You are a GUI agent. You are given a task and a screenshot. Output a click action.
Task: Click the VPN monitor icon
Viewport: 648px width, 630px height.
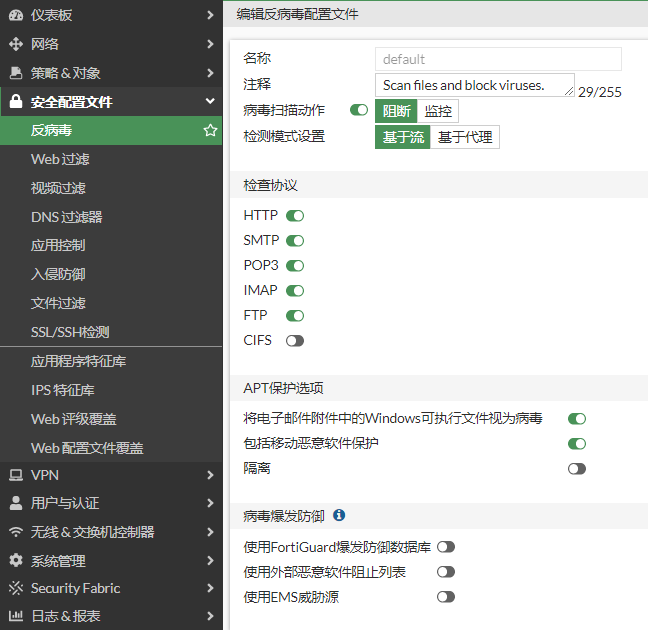[15, 475]
